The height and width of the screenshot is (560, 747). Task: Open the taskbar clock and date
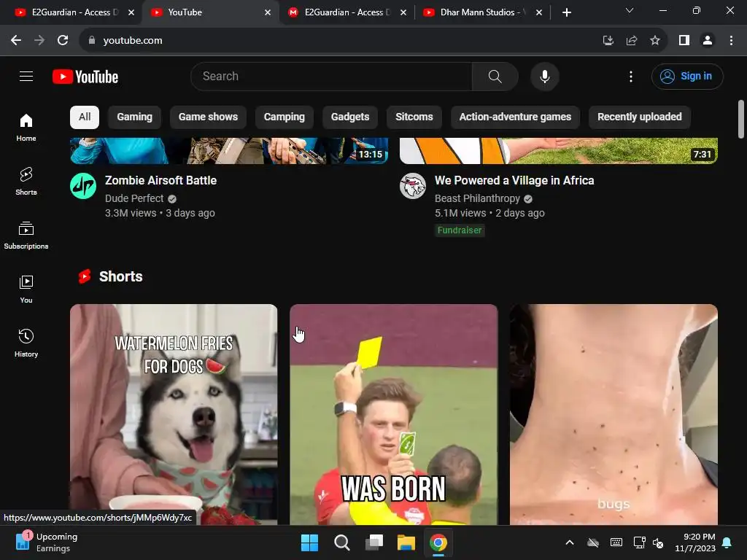[694, 542]
